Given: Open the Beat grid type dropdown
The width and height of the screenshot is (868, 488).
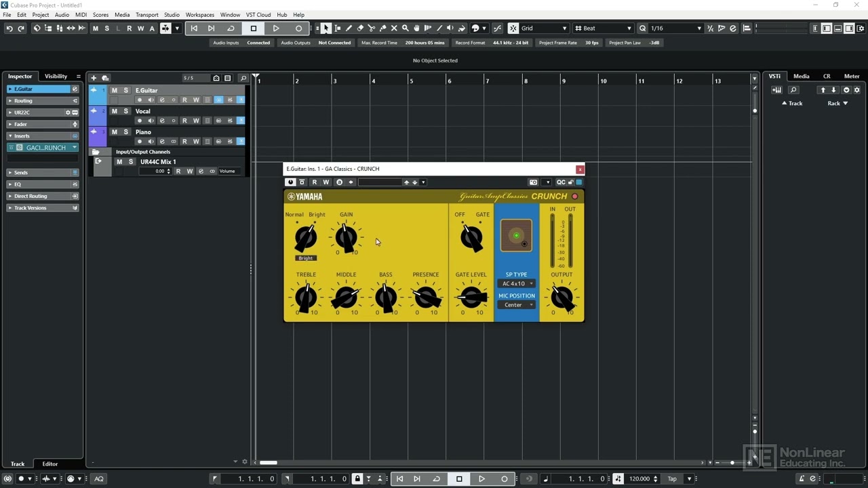Looking at the screenshot, I should [602, 28].
